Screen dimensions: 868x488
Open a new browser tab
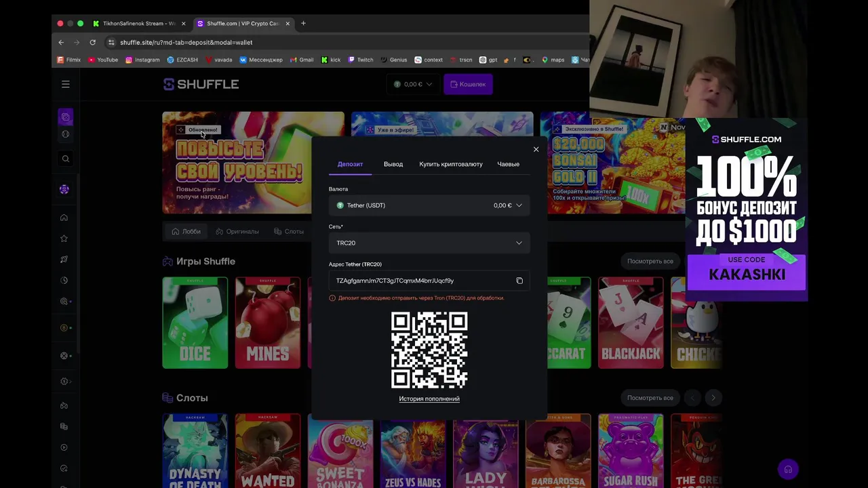(303, 24)
